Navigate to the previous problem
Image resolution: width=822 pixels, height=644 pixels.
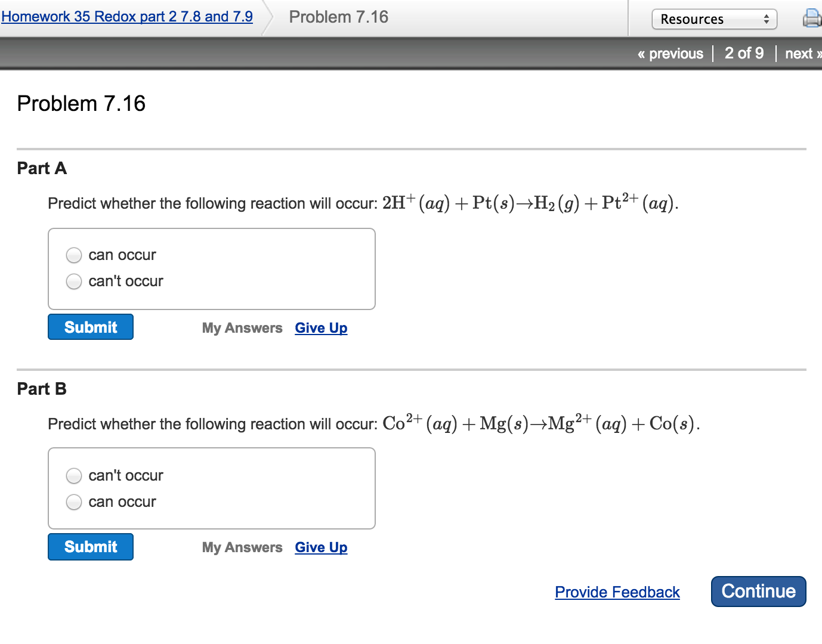click(x=670, y=53)
